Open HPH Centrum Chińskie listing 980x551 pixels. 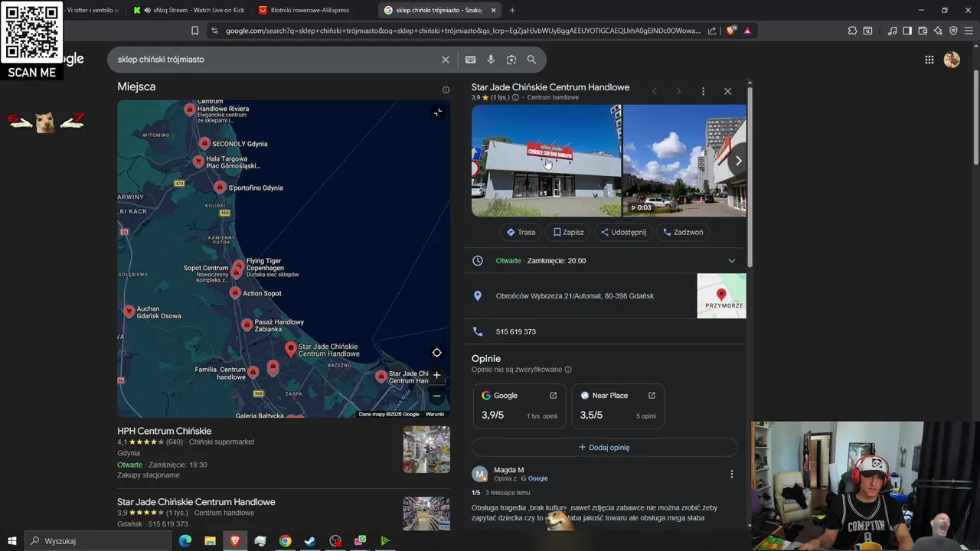point(164,431)
